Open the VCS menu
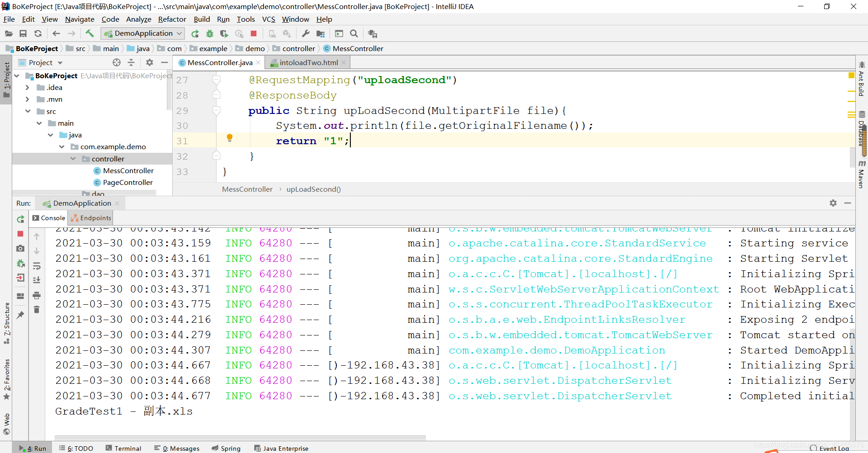Screen dimensions: 868x453 269,19
